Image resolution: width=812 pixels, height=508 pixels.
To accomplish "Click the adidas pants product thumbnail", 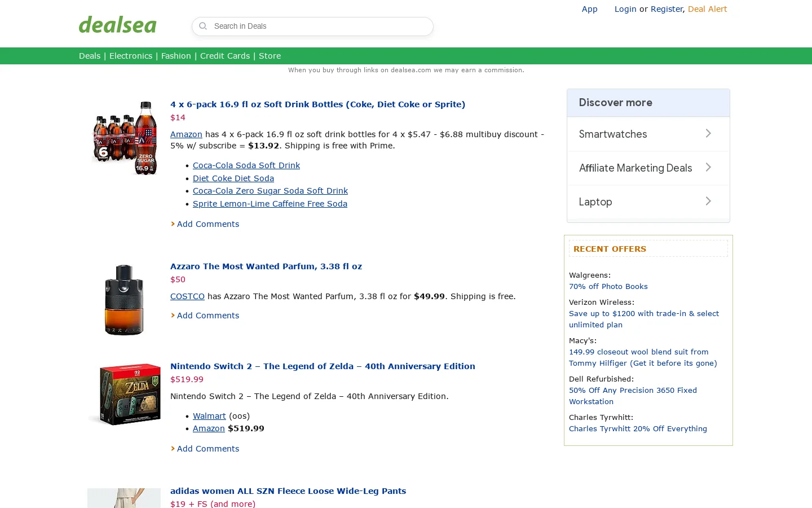I will [x=124, y=498].
